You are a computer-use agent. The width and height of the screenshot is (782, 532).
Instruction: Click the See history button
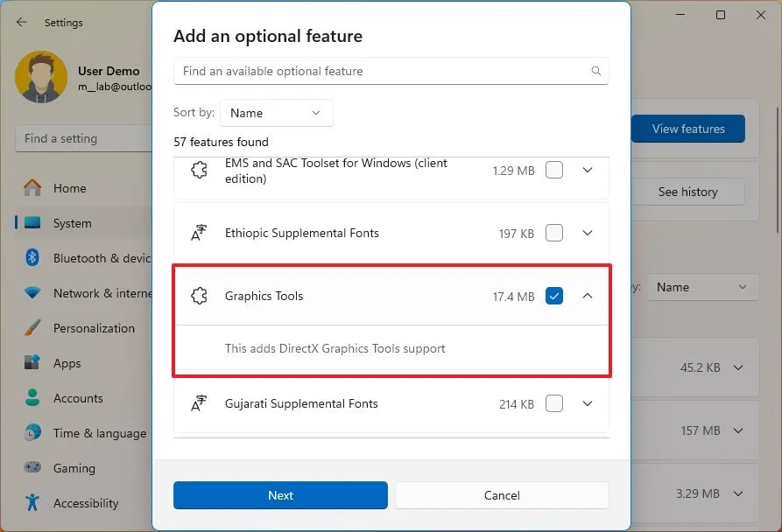(x=688, y=192)
